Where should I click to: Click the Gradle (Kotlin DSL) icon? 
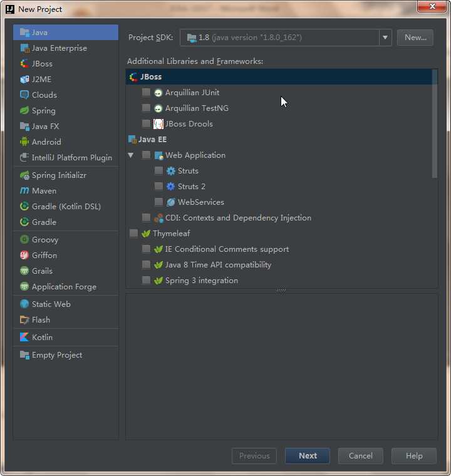[x=24, y=207]
